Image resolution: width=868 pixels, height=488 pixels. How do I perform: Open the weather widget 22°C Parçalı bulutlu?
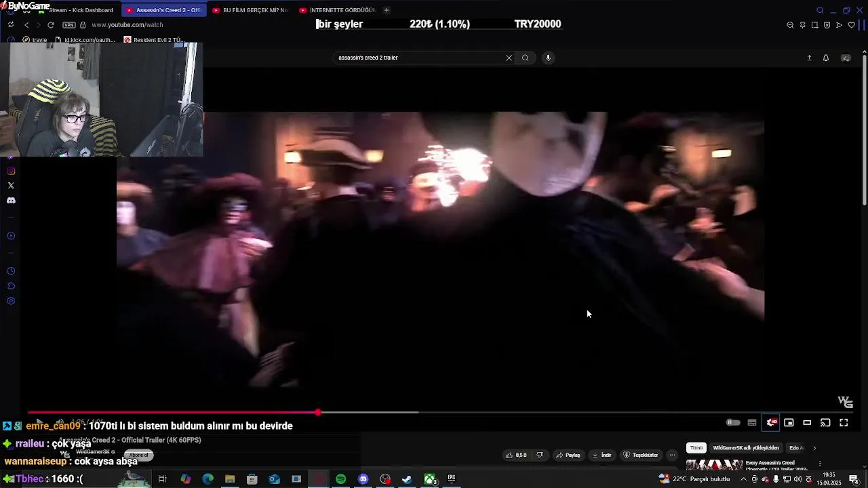point(695,479)
